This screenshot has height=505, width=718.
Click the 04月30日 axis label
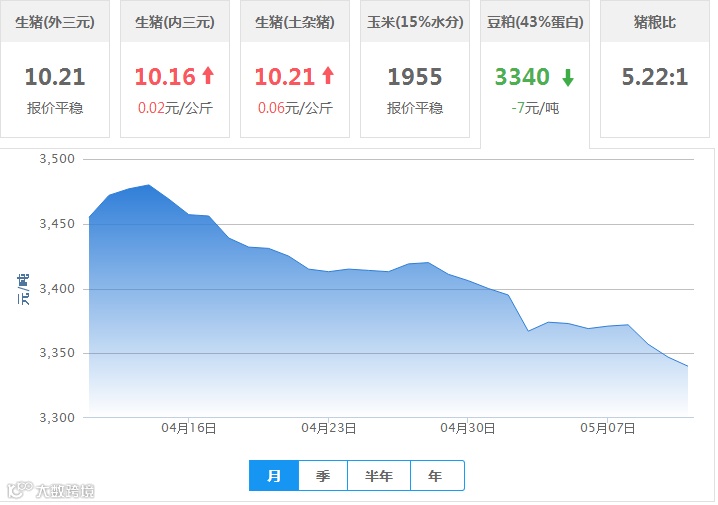click(468, 428)
